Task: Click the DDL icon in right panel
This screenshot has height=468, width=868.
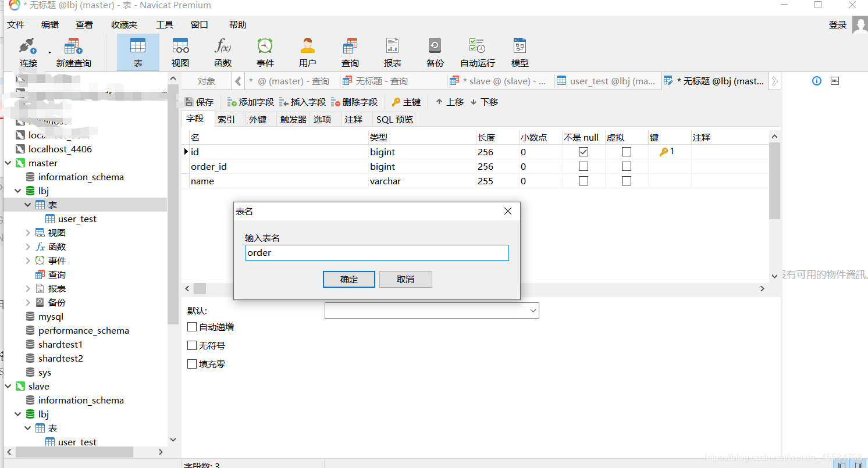Action: [835, 81]
